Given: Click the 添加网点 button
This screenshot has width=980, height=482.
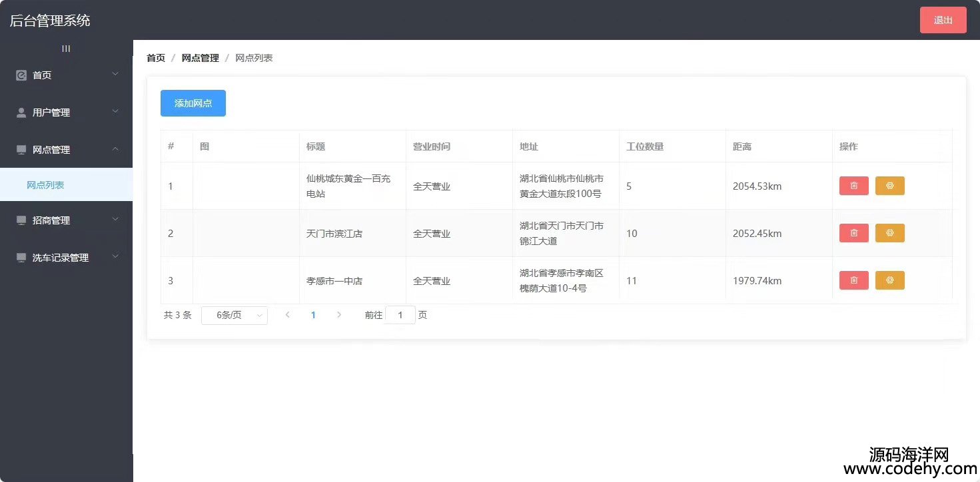Looking at the screenshot, I should (193, 103).
